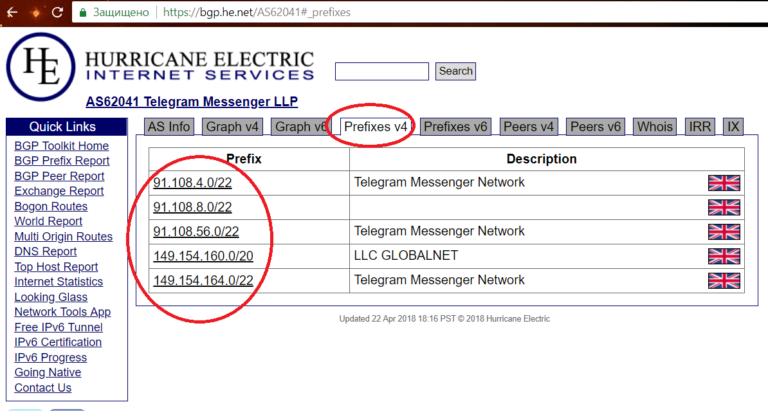
Task: Click UK flag in 91.108.4.0/22 row
Action: tap(724, 183)
